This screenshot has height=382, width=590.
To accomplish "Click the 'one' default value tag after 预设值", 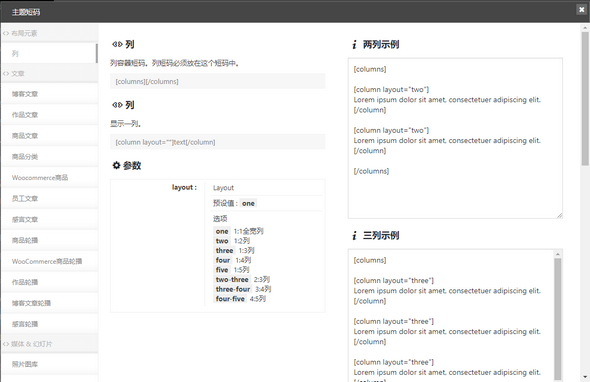I will [248, 203].
